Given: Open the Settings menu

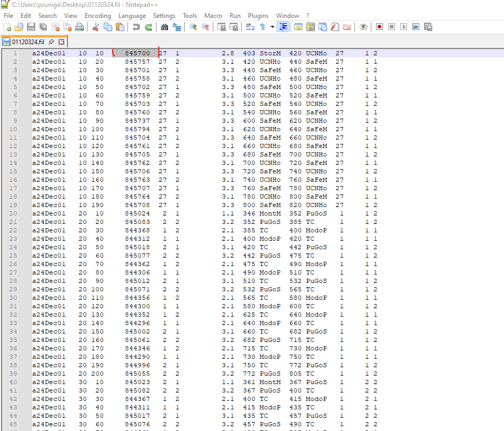Looking at the screenshot, I should [x=164, y=16].
